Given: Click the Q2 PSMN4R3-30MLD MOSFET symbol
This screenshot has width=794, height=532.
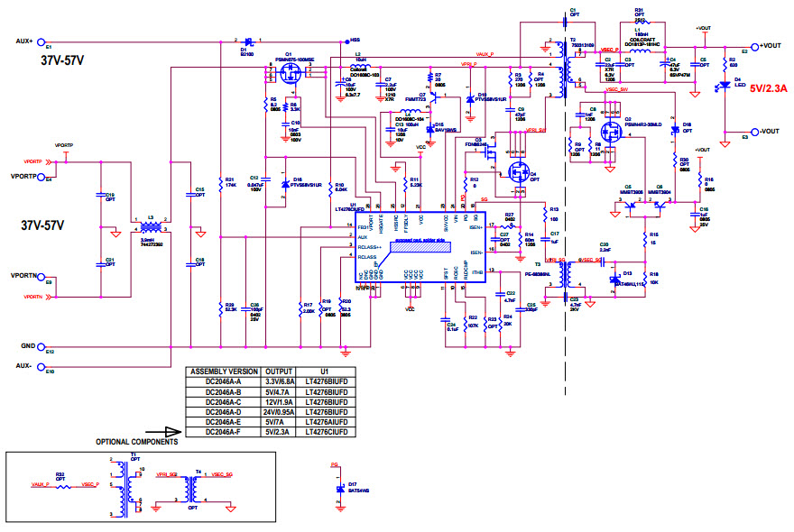Looking at the screenshot, I should [x=610, y=132].
